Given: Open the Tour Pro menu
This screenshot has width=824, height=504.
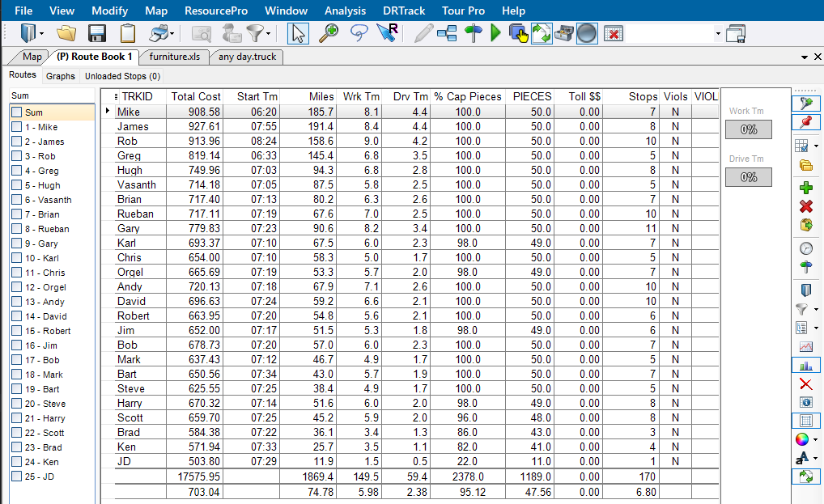Looking at the screenshot, I should (463, 11).
